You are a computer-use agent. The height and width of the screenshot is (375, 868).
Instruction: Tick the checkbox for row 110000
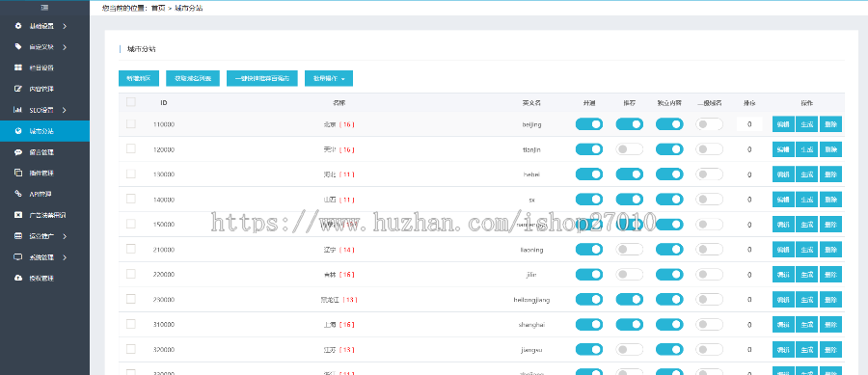click(130, 124)
